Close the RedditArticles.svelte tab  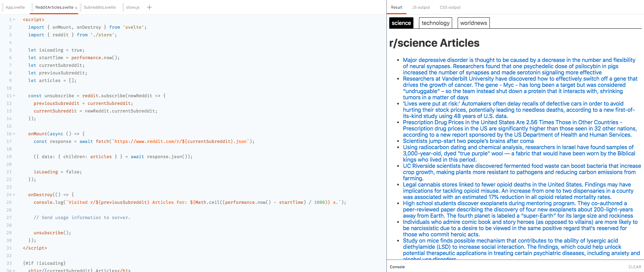pyautogui.click(x=76, y=8)
